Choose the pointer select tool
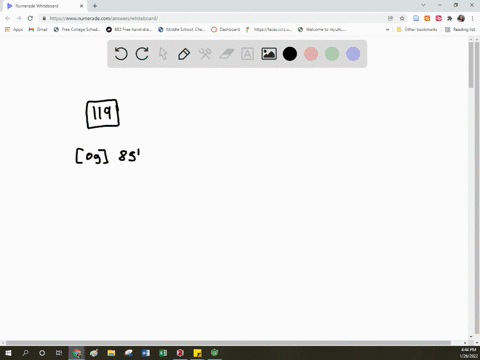This screenshot has height=360, width=480. tap(163, 54)
